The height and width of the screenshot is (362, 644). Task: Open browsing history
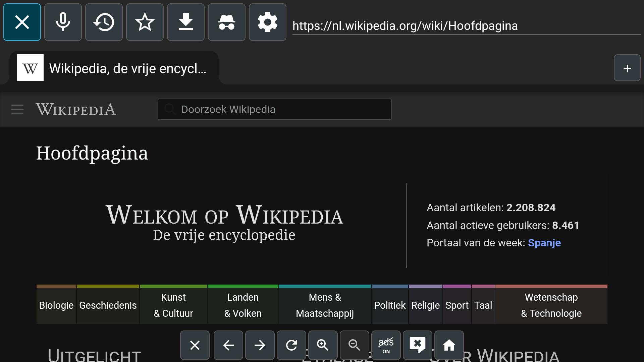coord(104,22)
